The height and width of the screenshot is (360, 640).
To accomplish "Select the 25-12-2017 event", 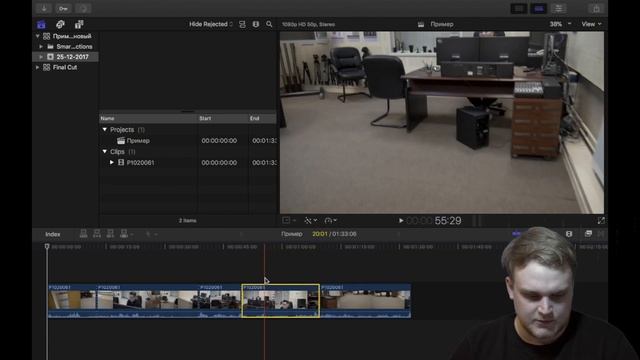I will pos(65,57).
